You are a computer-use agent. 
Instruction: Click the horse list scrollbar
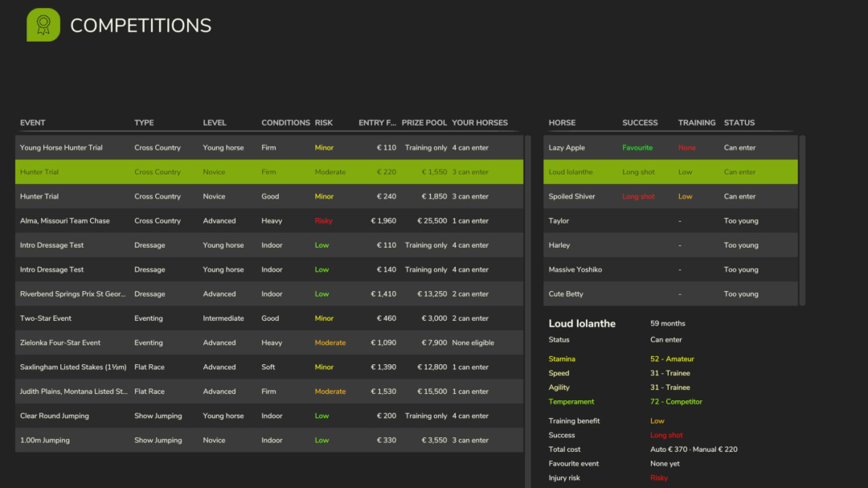click(802, 220)
